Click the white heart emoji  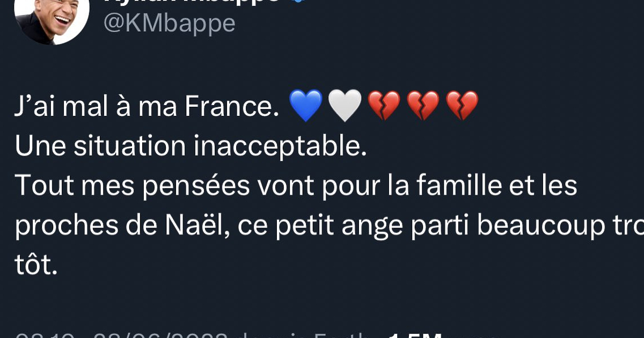click(x=345, y=105)
